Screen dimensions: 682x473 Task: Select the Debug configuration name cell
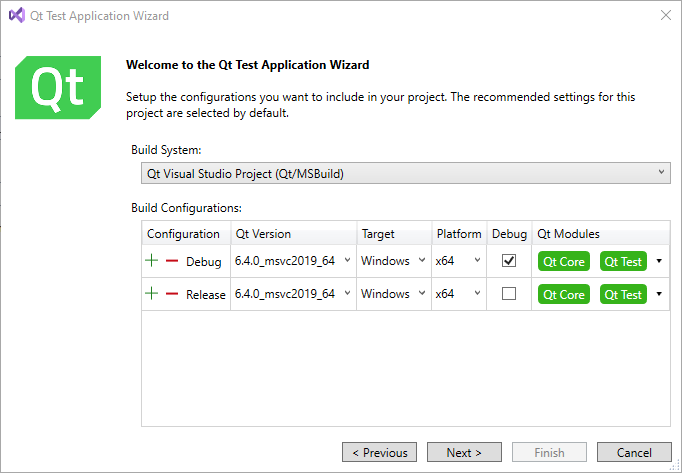pos(204,262)
